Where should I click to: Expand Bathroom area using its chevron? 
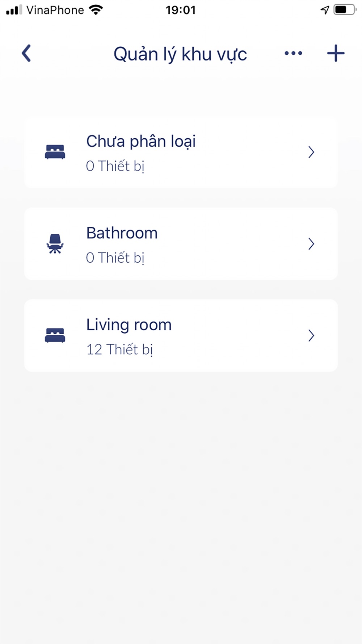click(x=311, y=244)
